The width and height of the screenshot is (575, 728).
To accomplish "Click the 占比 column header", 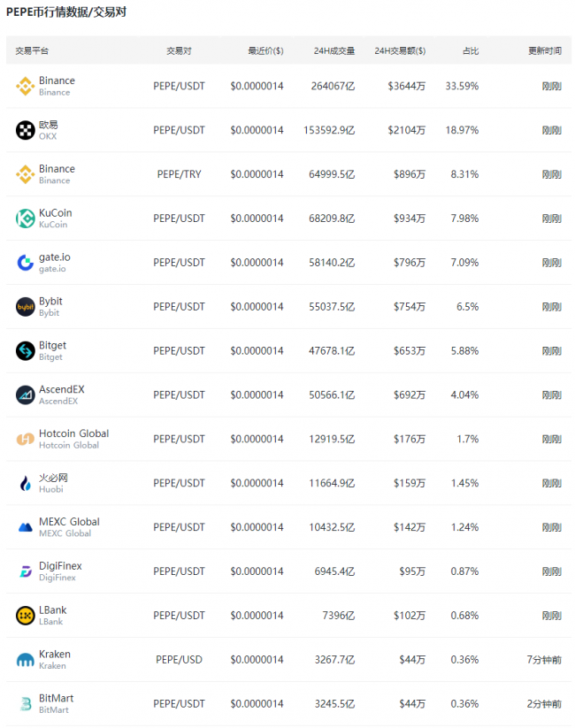I will [x=471, y=50].
